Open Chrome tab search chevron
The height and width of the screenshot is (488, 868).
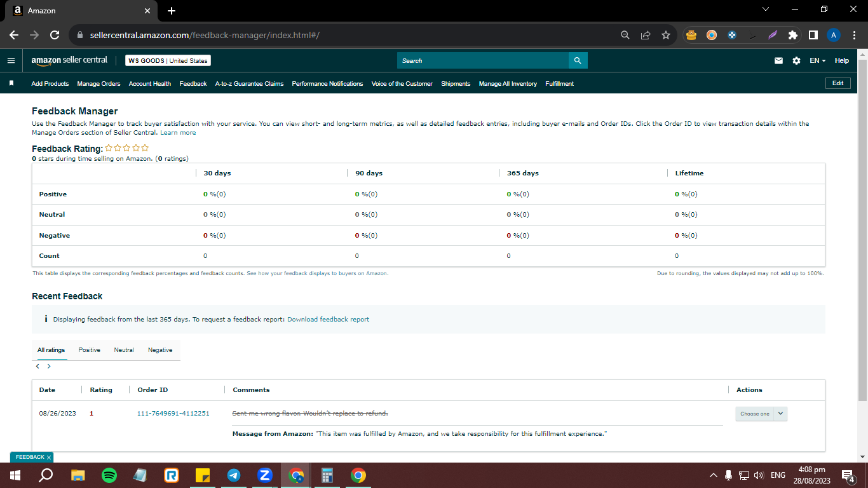pos(765,10)
